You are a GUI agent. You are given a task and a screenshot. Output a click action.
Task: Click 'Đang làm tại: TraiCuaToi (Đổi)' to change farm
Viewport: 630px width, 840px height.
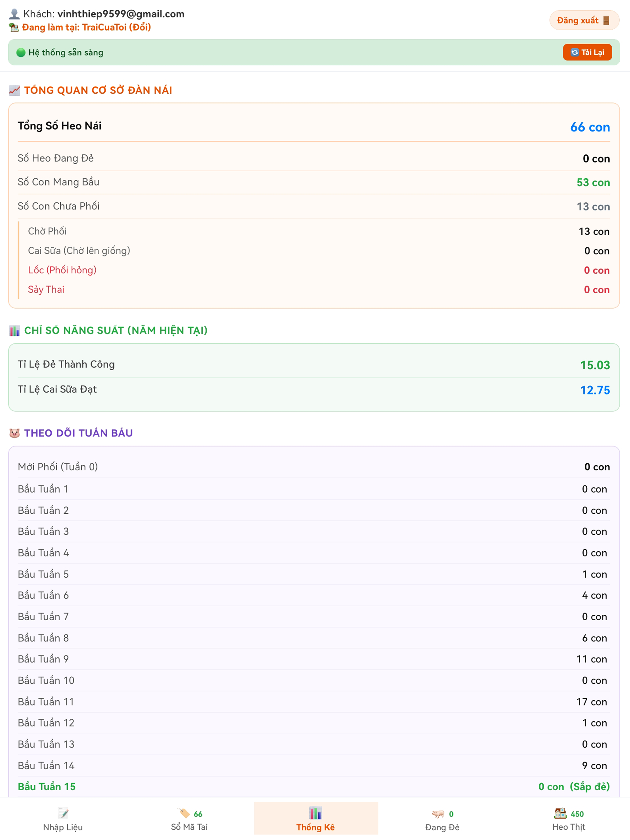click(x=86, y=27)
